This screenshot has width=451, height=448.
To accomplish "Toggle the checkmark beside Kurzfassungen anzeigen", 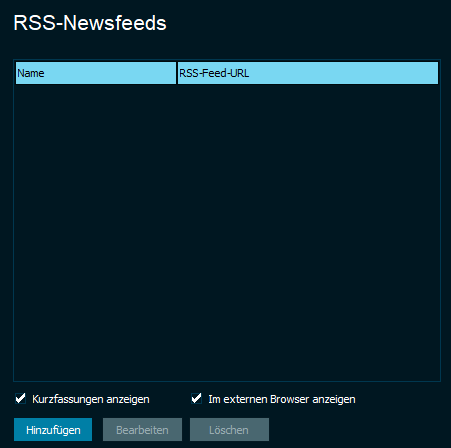I will pyautogui.click(x=21, y=399).
